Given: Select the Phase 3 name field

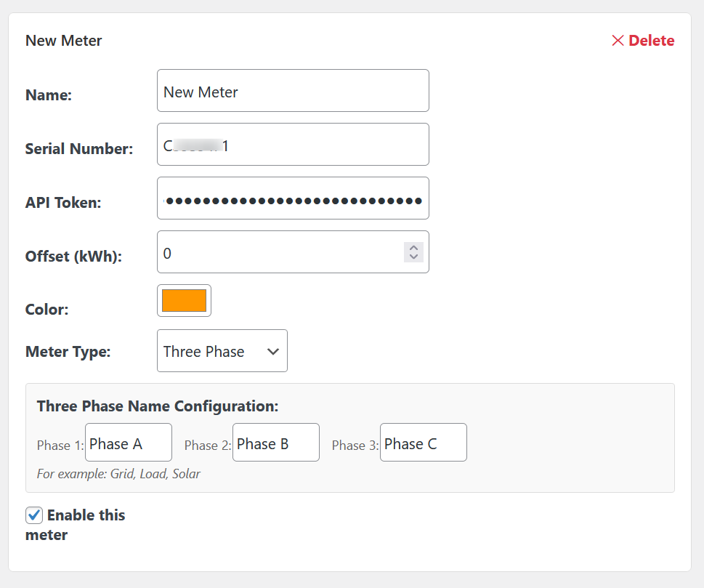Looking at the screenshot, I should pyautogui.click(x=423, y=443).
